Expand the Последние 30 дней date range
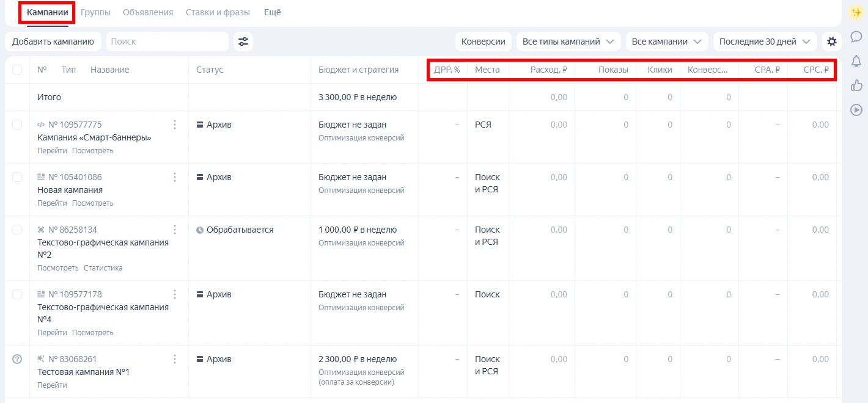Viewport: 868px width, 403px height. (765, 42)
